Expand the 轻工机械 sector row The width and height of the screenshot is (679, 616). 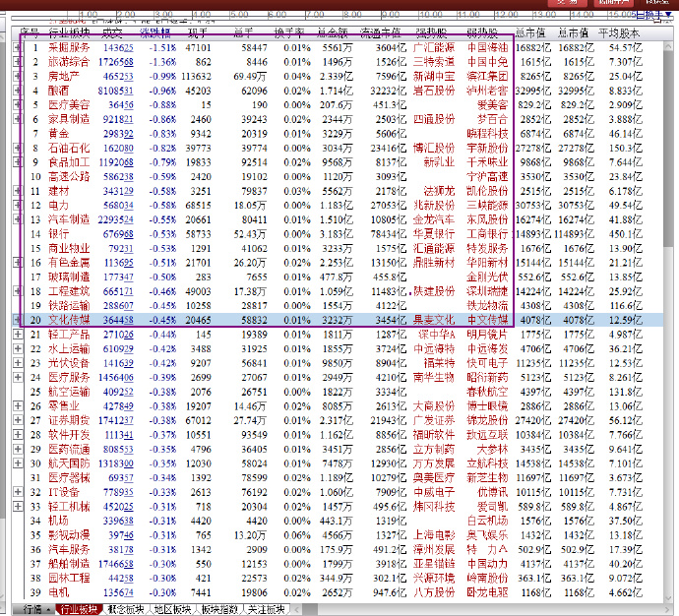(18, 506)
